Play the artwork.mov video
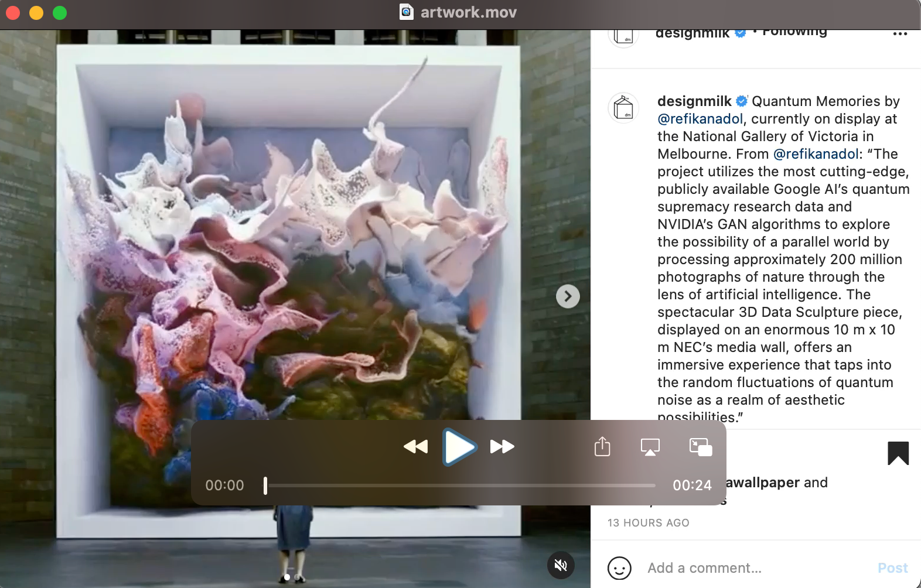The image size is (921, 588). 459,447
